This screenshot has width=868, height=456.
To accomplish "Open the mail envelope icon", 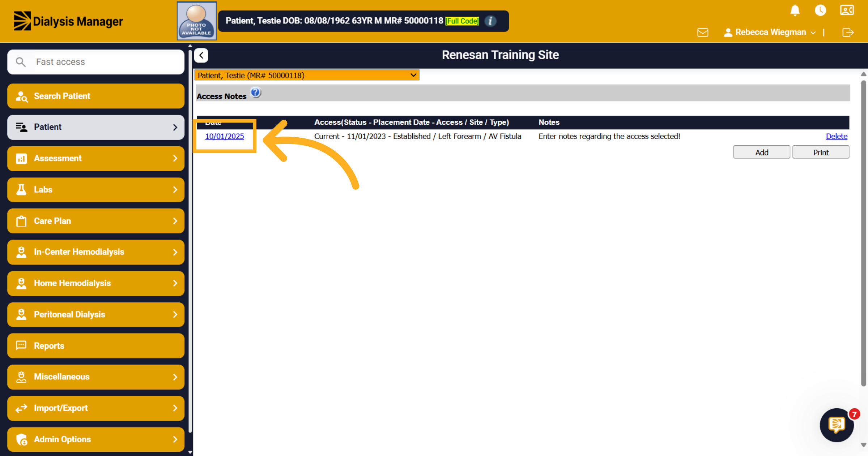I will pyautogui.click(x=703, y=33).
